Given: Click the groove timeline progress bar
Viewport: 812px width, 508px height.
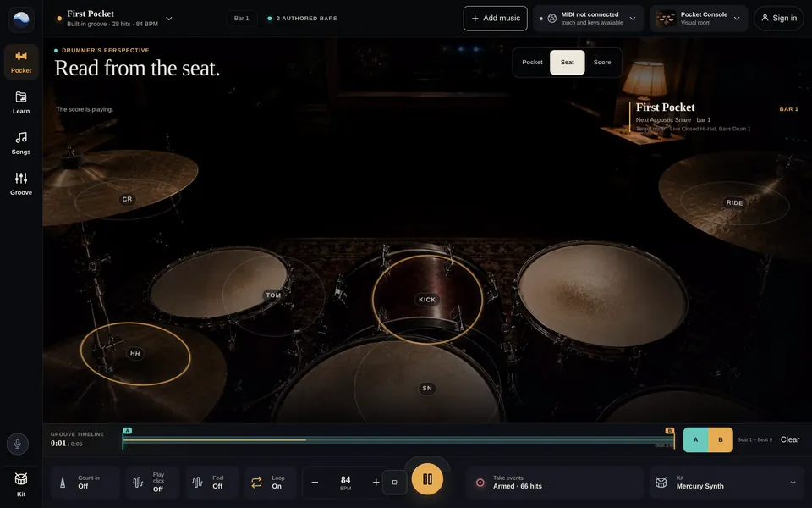Looking at the screenshot, I should pyautogui.click(x=398, y=440).
